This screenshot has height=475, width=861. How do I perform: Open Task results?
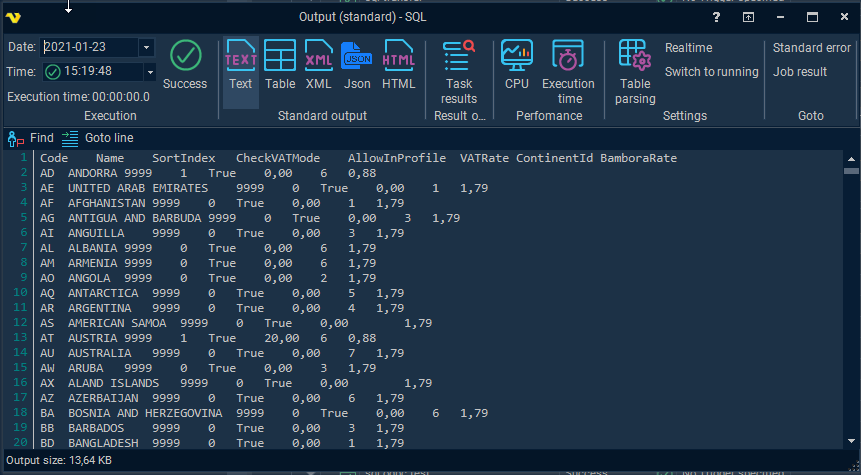click(459, 72)
